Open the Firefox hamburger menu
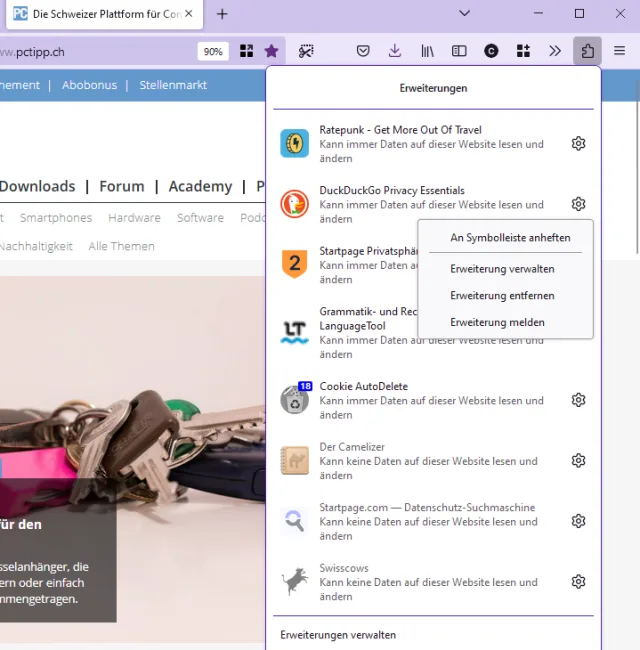640x650 pixels. [620, 51]
